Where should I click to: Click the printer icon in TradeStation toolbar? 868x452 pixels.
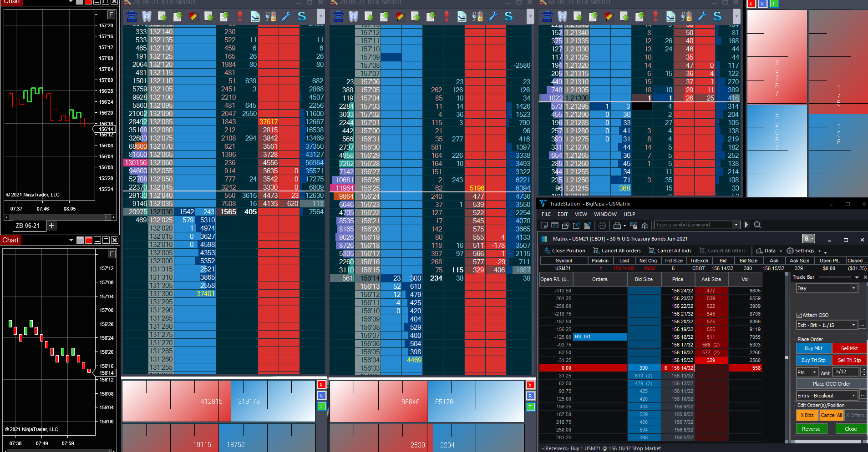(602, 225)
